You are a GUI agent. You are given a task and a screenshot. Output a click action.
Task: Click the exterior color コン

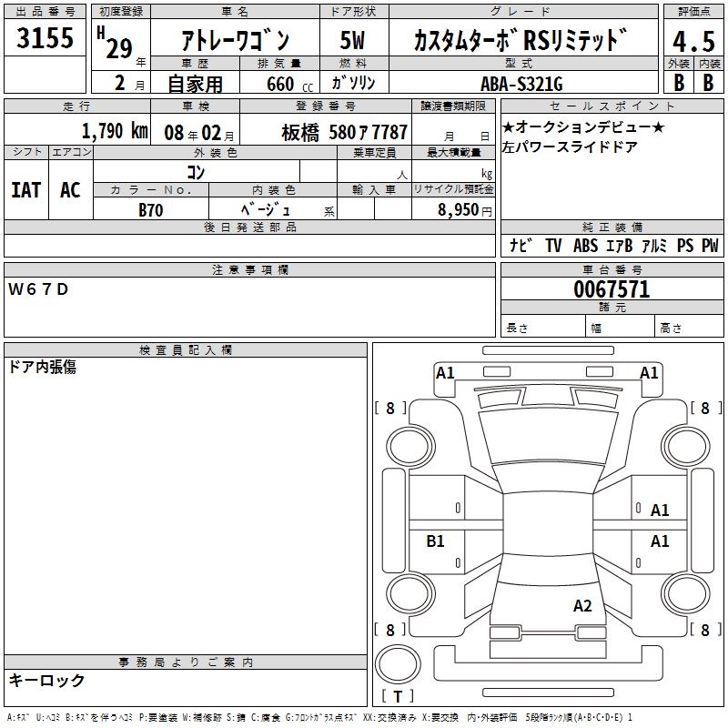pyautogui.click(x=196, y=172)
